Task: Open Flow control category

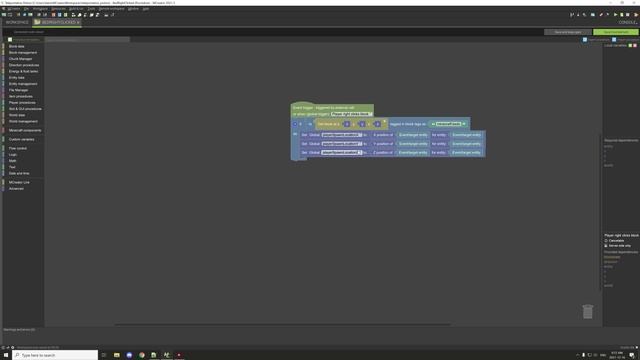Action: 18,148
